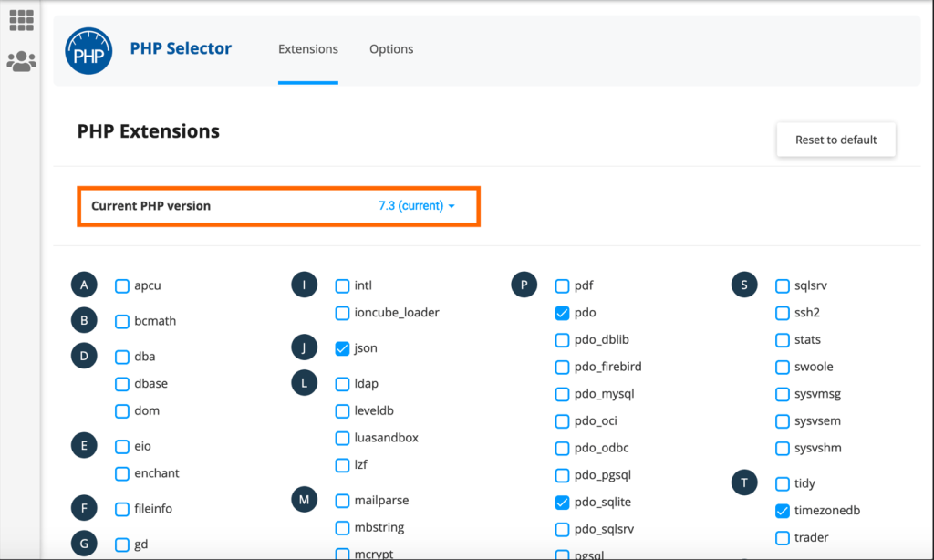Enable the sysvsem extension checkbox

783,421
